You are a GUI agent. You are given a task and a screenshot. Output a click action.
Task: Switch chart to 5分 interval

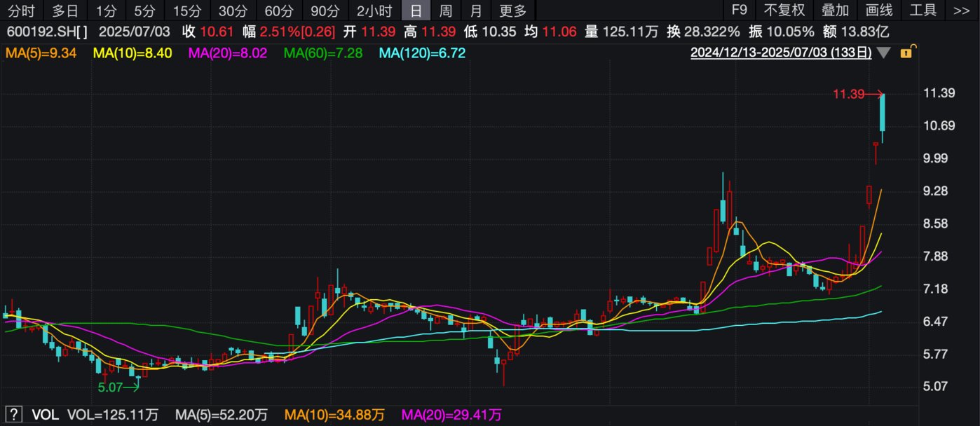click(x=145, y=11)
